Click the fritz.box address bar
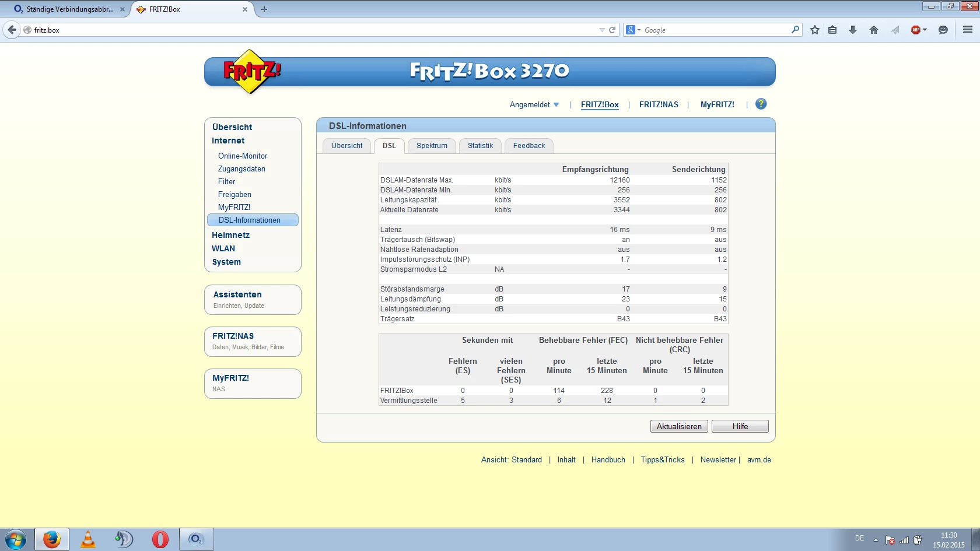This screenshot has height=551, width=980. pos(315,30)
